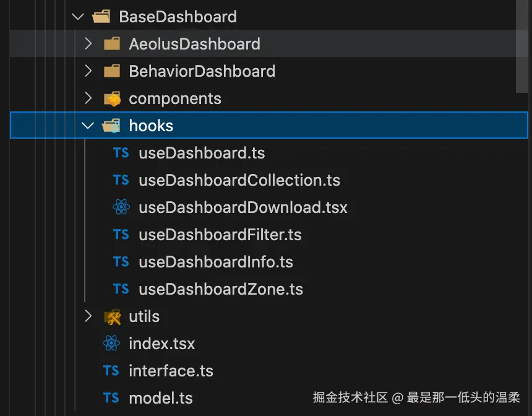Click the AeolusDashboard folder icon
This screenshot has height=416, width=532.
112,44
